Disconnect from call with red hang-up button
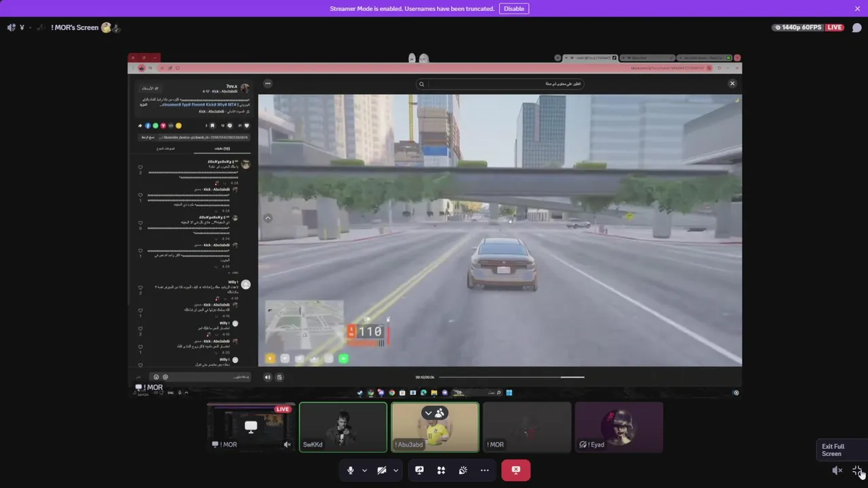This screenshot has height=488, width=868. point(515,470)
